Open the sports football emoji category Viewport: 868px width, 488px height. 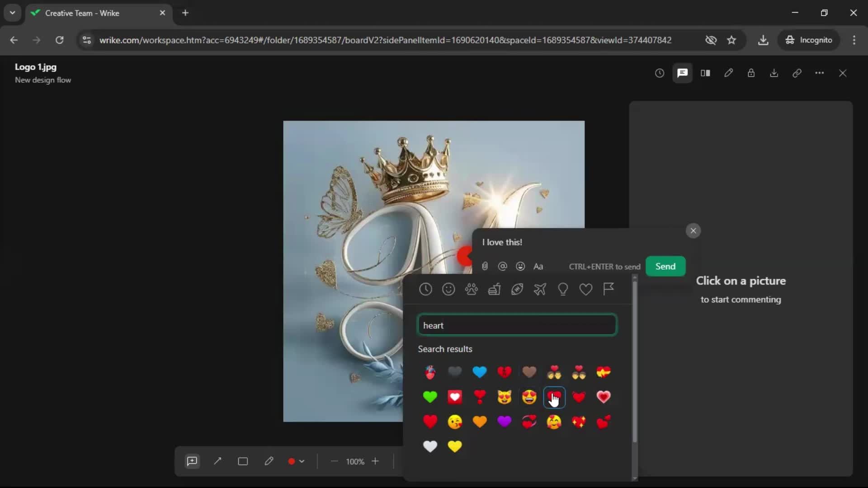pyautogui.click(x=517, y=289)
